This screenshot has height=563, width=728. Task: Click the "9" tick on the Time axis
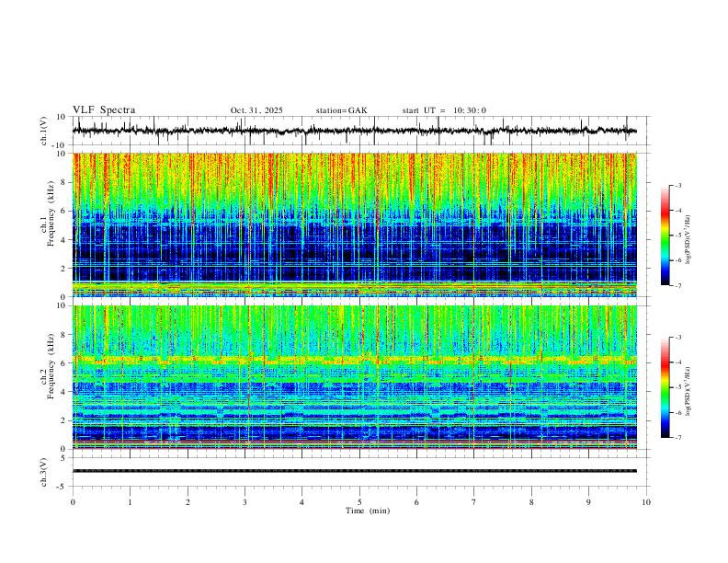coord(588,502)
